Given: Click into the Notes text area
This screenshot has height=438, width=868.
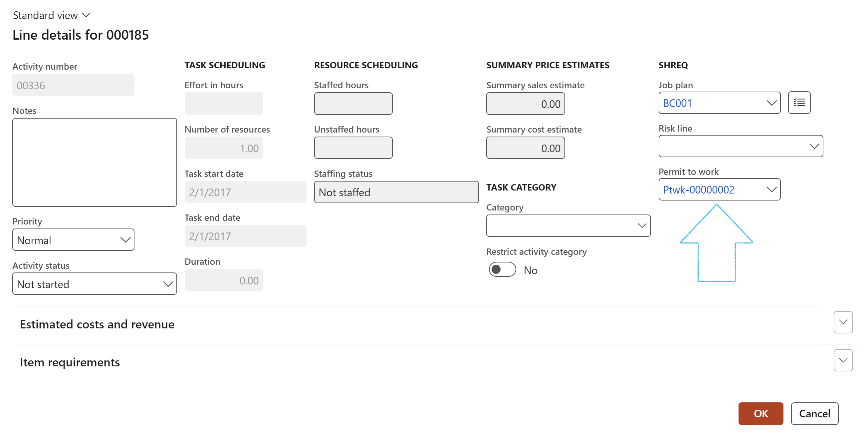Looking at the screenshot, I should click(94, 162).
